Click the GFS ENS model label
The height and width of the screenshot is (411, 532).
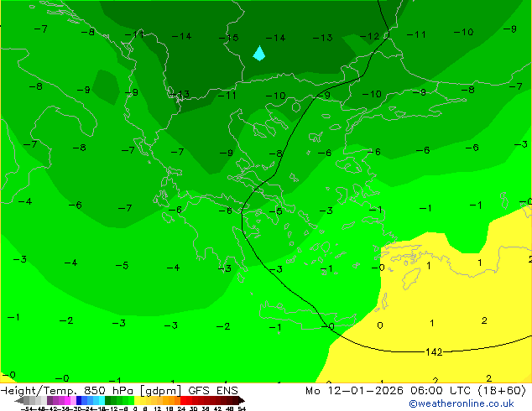213,391
